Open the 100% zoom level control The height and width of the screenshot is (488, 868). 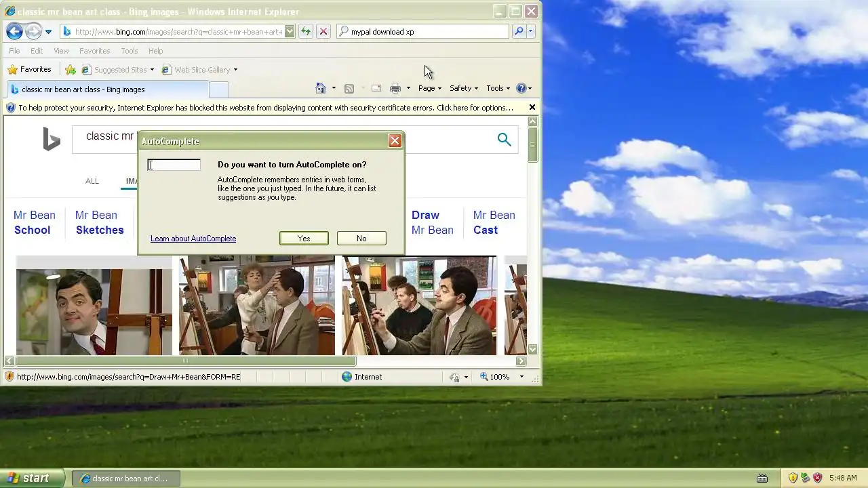[x=502, y=377]
